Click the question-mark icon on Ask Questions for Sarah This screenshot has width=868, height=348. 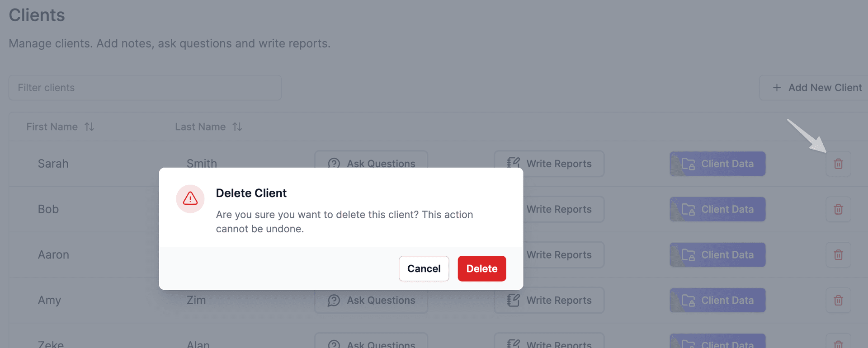(334, 164)
